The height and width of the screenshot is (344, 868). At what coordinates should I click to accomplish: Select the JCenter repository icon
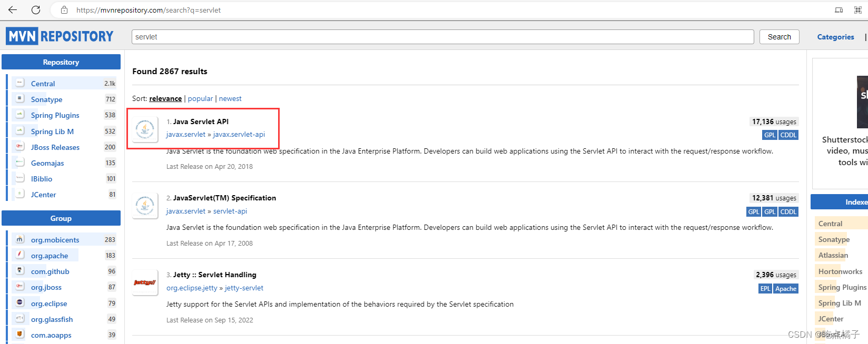click(20, 194)
